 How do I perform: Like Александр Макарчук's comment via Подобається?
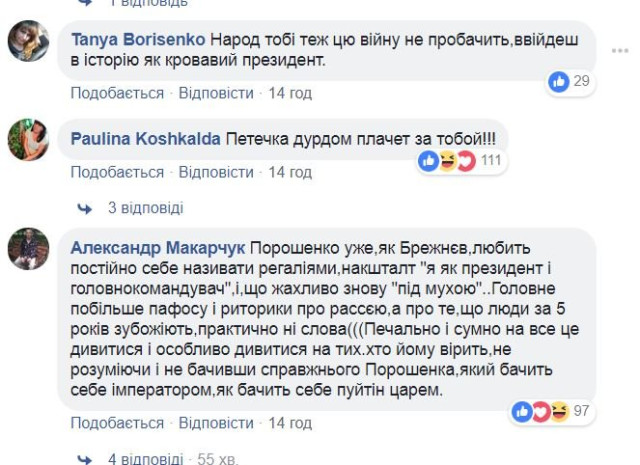117,423
